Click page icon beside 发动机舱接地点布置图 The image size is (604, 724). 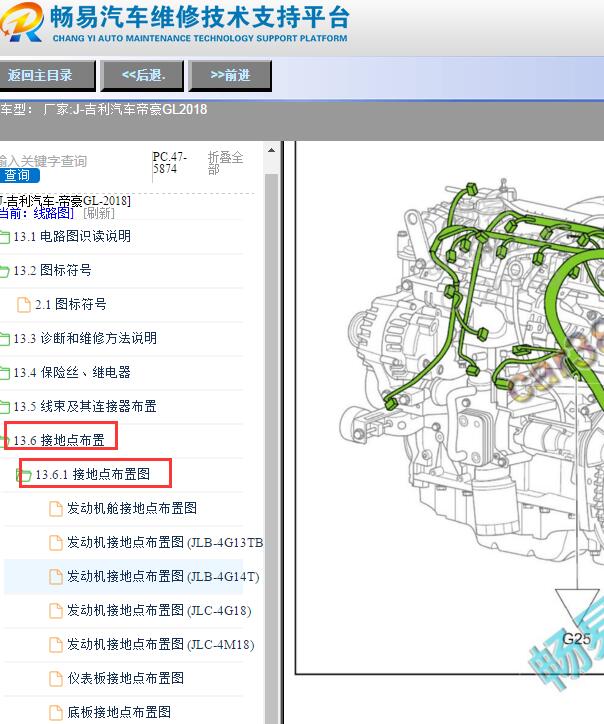tap(56, 509)
